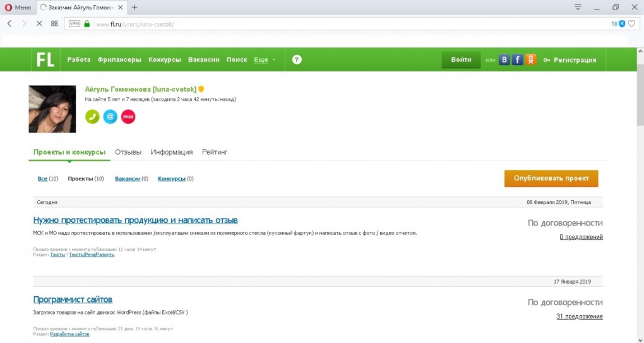The width and height of the screenshot is (644, 343).
Task: Open the tab list menu icon
Action: click(x=578, y=7)
